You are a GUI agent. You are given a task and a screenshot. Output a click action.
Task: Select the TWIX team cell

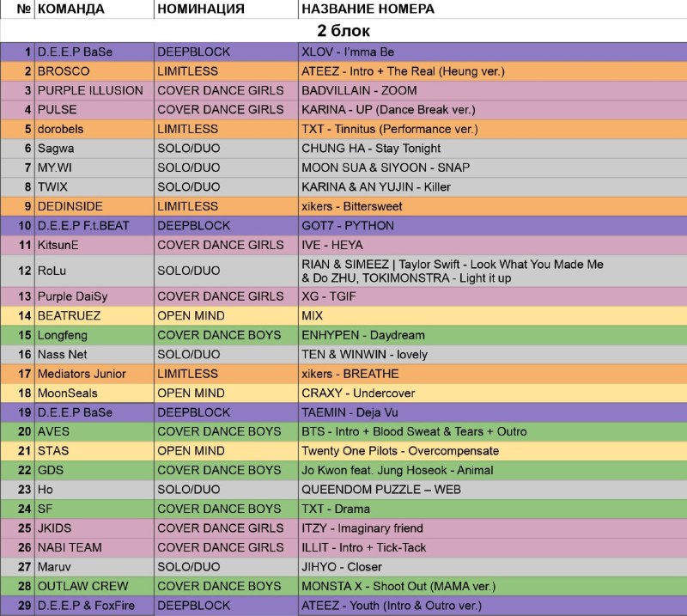pos(94,186)
